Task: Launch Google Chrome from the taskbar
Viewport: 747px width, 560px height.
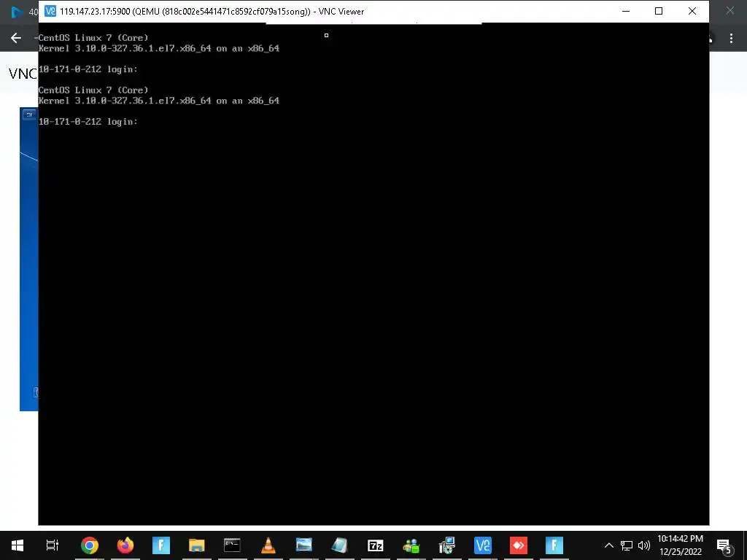Action: [90, 545]
